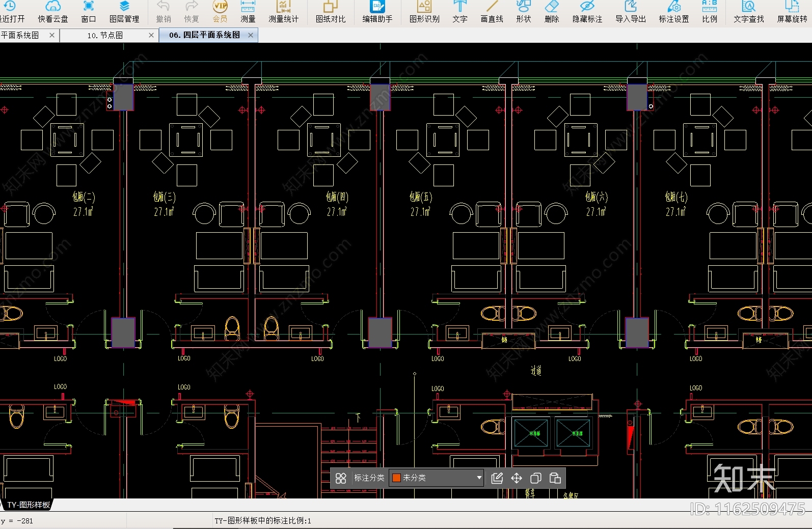
Task: Open 文字查找 text search tool
Action: pos(749,12)
